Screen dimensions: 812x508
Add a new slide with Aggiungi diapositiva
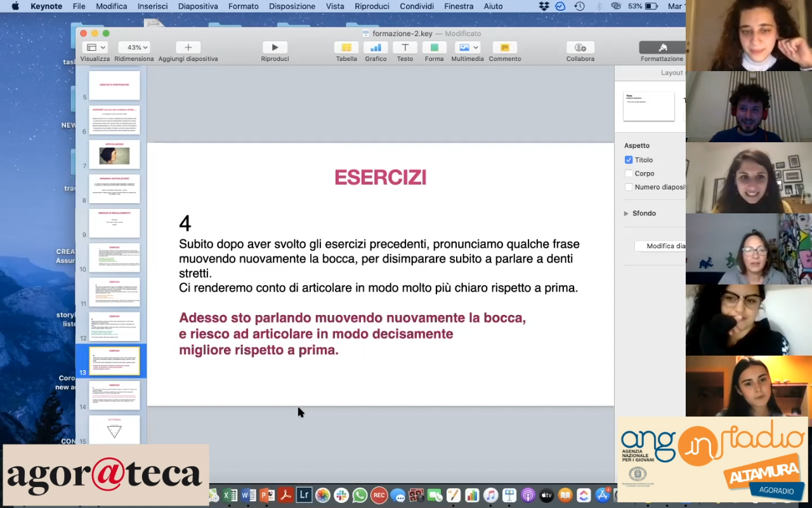pos(188,48)
